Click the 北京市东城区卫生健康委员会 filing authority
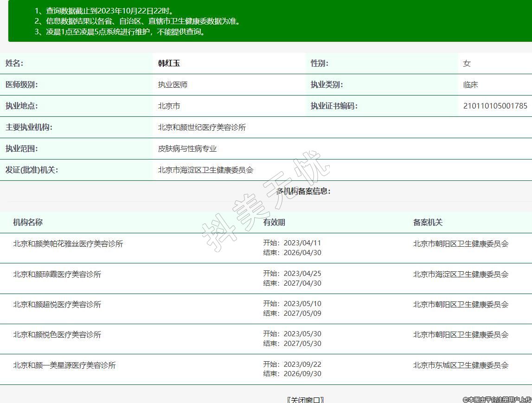 pos(461,365)
